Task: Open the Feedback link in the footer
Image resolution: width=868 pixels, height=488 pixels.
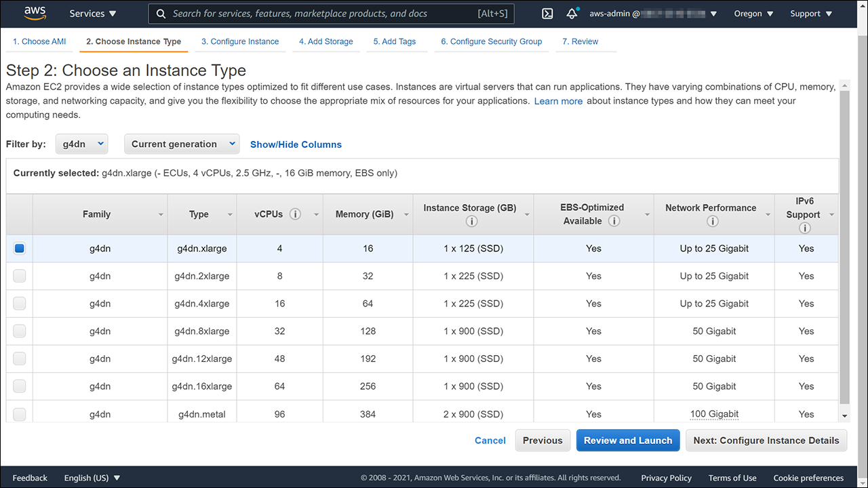Action: coord(30,478)
